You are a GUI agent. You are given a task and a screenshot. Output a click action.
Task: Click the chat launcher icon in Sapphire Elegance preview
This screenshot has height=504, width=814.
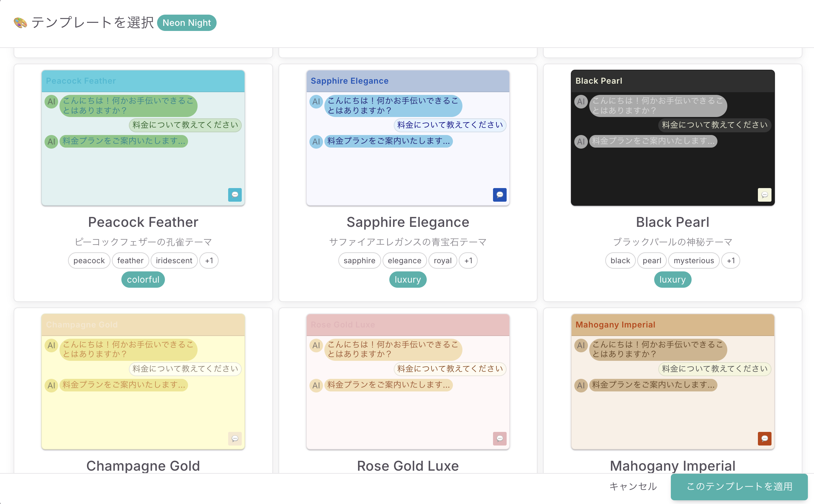click(500, 195)
